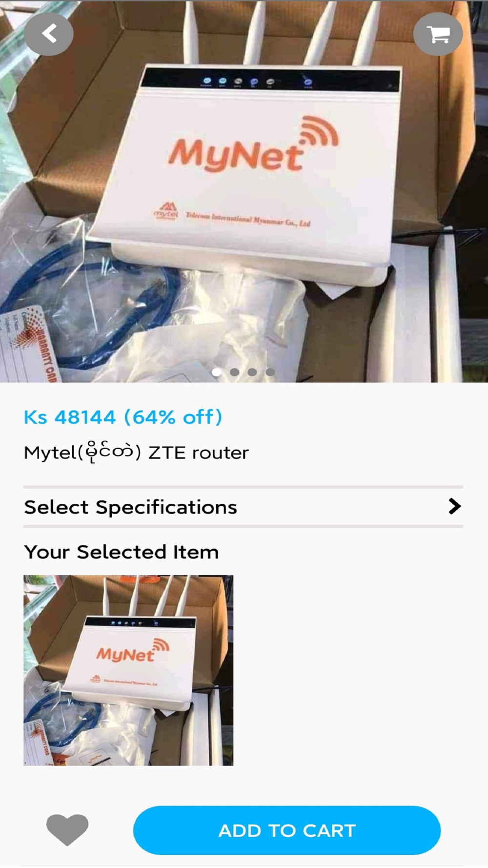Tap the warranty card in product photo
Image resolution: width=488 pixels, height=868 pixels.
29,344
